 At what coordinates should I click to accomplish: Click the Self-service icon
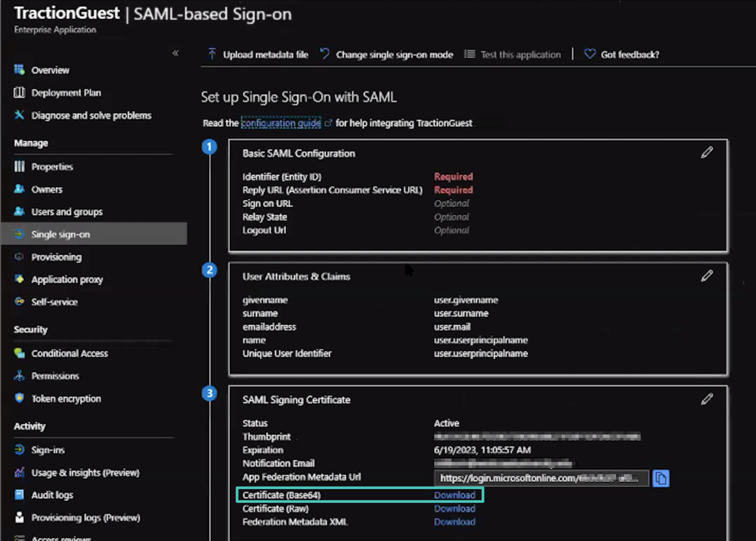pyautogui.click(x=20, y=302)
